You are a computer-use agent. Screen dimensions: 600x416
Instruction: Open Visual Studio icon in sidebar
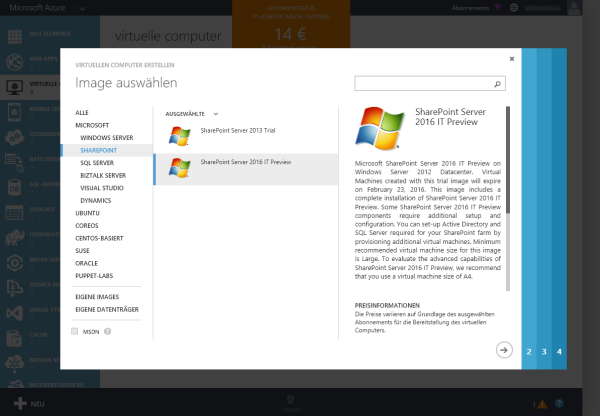[15, 313]
